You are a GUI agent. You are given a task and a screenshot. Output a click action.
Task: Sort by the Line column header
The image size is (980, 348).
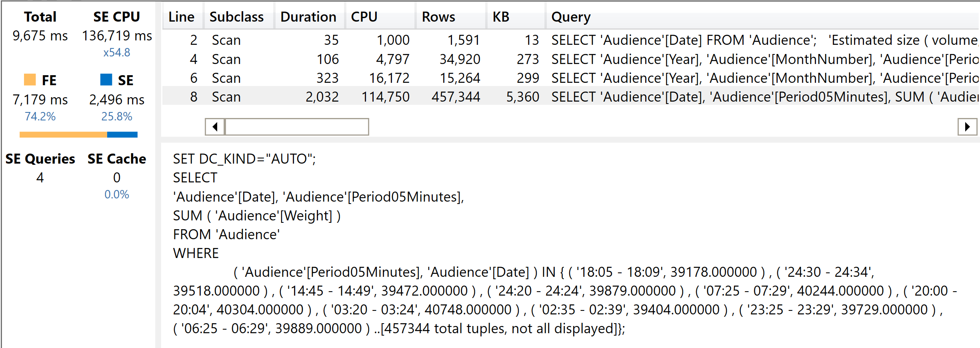[181, 17]
